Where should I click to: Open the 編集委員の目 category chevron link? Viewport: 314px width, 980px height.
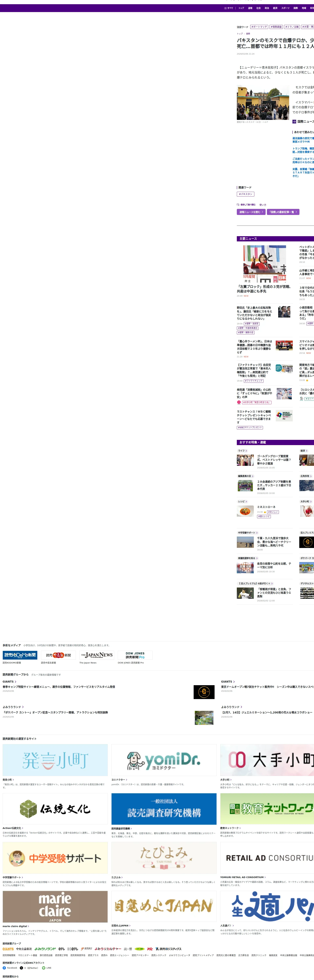246,476
